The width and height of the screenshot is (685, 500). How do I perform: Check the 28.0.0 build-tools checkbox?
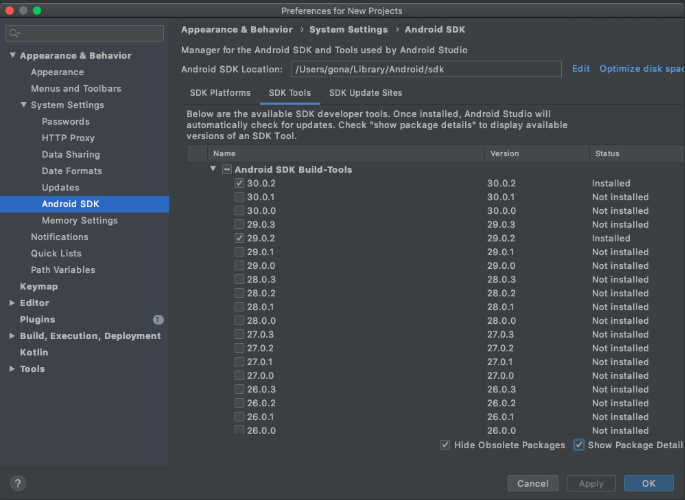pyautogui.click(x=239, y=321)
